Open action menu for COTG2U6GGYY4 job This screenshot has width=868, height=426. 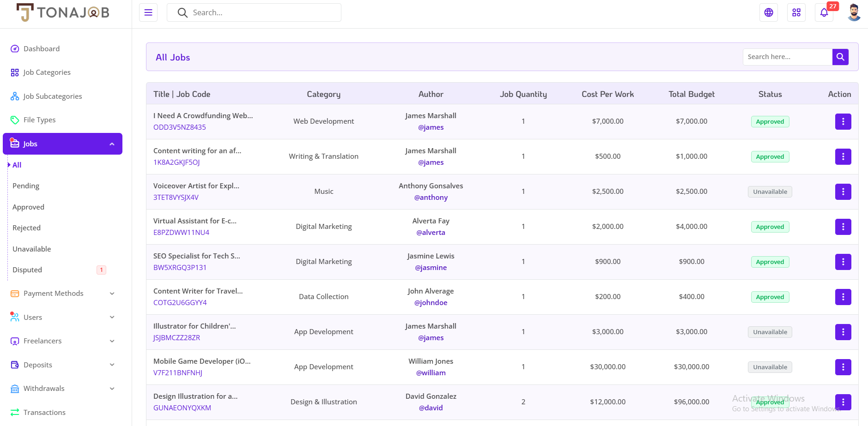pyautogui.click(x=843, y=297)
